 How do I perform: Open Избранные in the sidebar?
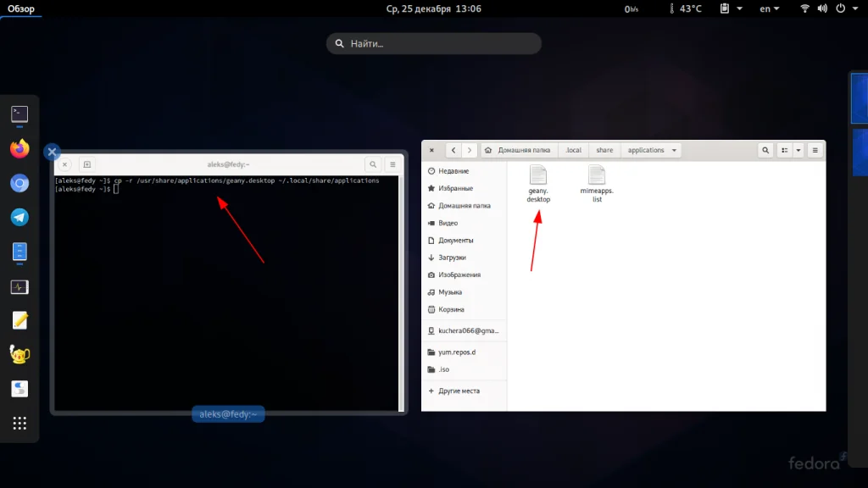(x=464, y=188)
